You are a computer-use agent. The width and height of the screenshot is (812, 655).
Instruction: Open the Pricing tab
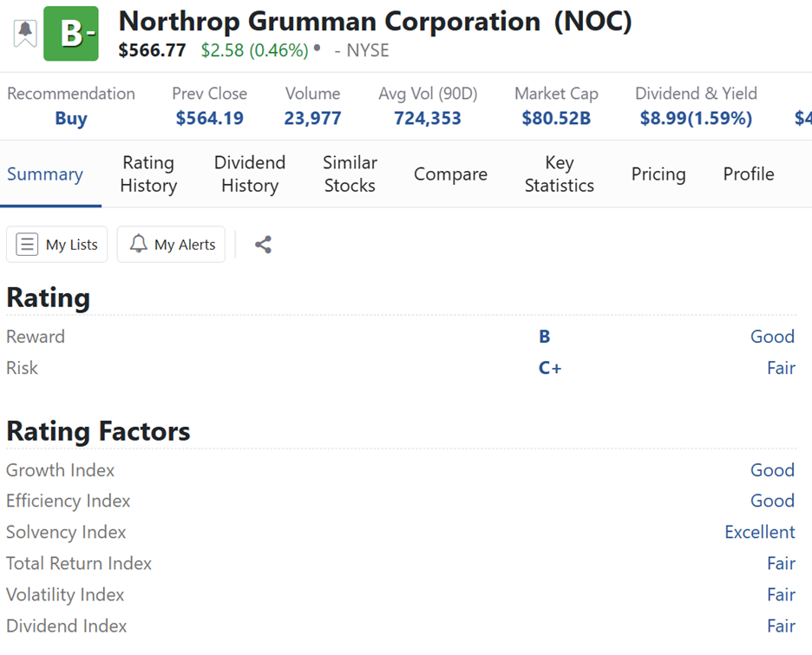click(658, 174)
